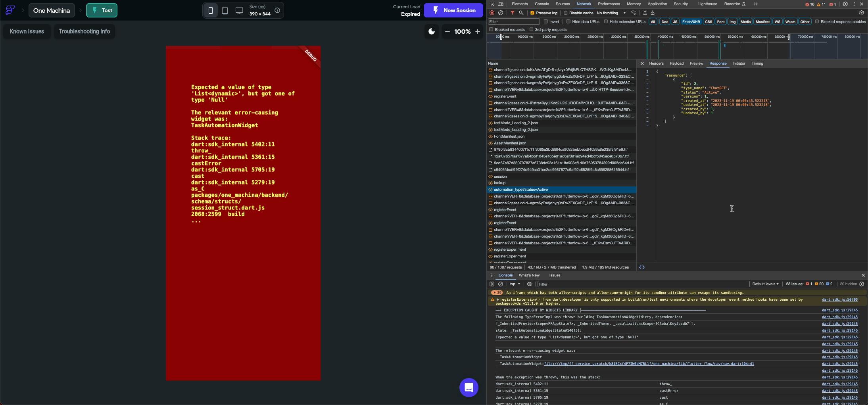Screen dimensions: 868x405
Task: Open the No throttling dropdown
Action: (x=611, y=13)
